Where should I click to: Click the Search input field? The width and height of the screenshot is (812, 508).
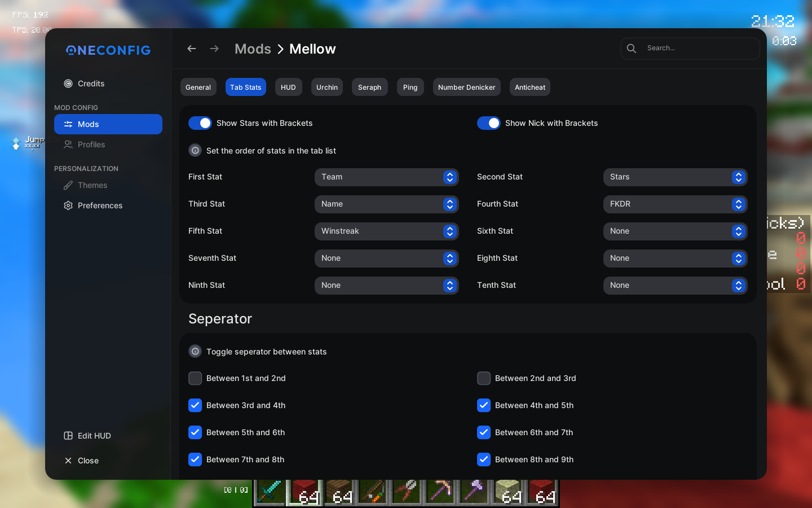coord(690,49)
